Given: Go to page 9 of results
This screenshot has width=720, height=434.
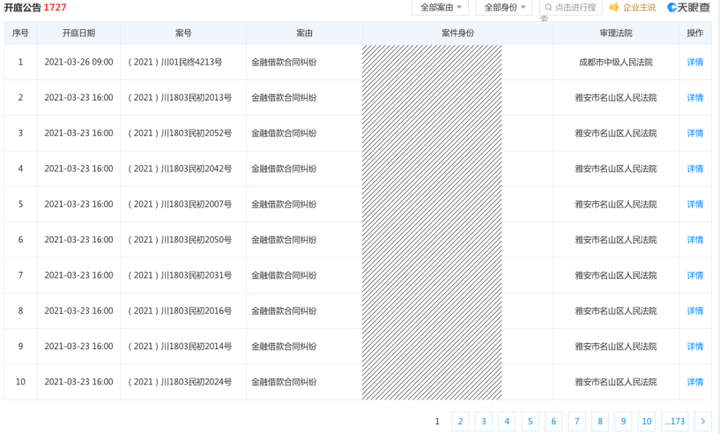Looking at the screenshot, I should (x=623, y=421).
